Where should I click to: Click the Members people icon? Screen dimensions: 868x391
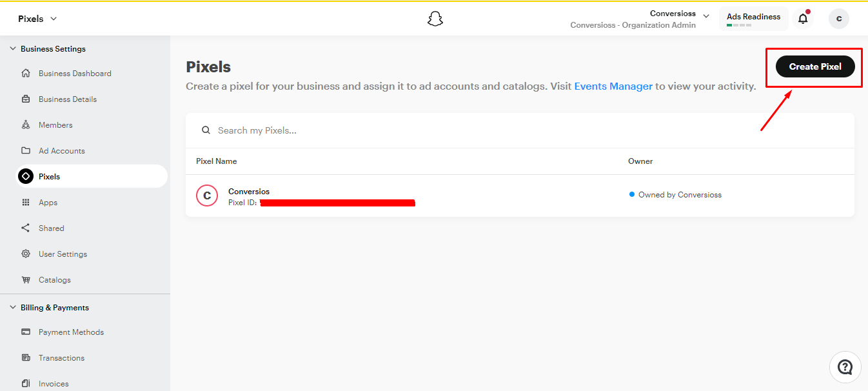[26, 125]
